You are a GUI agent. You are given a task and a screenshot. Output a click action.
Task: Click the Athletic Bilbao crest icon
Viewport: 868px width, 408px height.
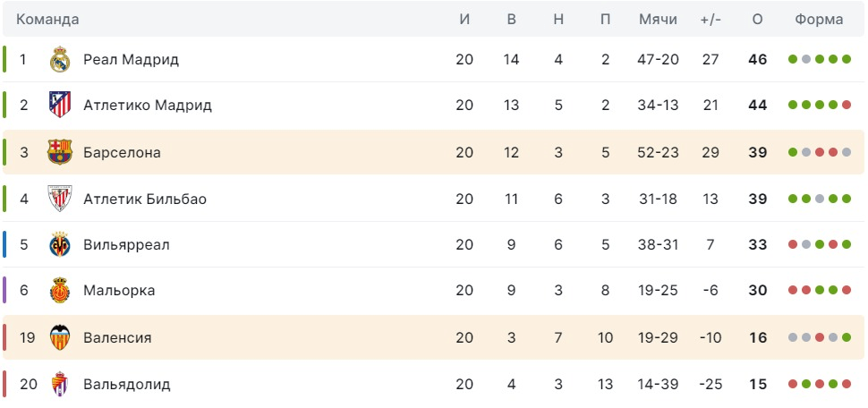click(60, 199)
